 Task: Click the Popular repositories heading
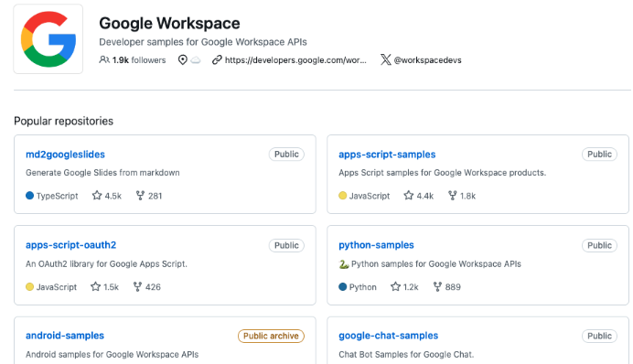pyautogui.click(x=63, y=121)
